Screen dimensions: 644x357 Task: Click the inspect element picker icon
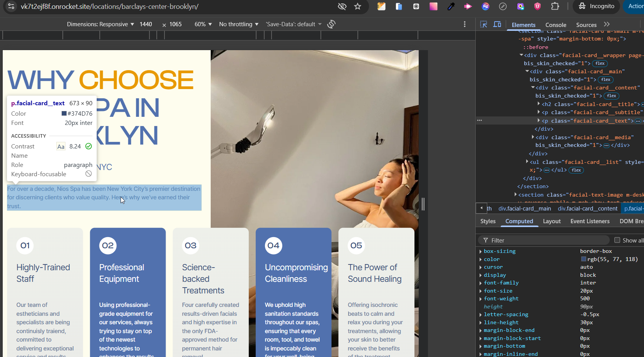(483, 24)
